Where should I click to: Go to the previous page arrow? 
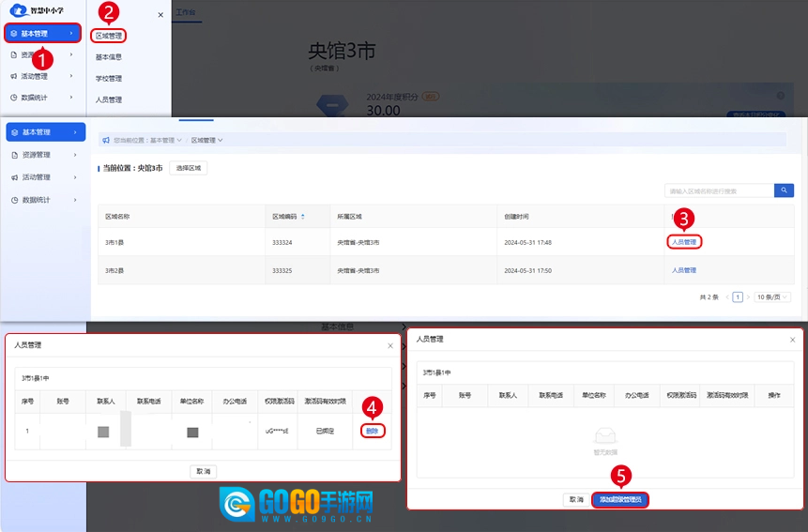725,296
